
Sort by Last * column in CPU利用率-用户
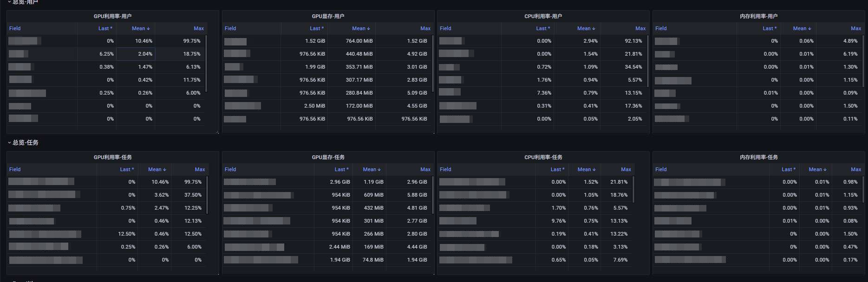pos(542,29)
